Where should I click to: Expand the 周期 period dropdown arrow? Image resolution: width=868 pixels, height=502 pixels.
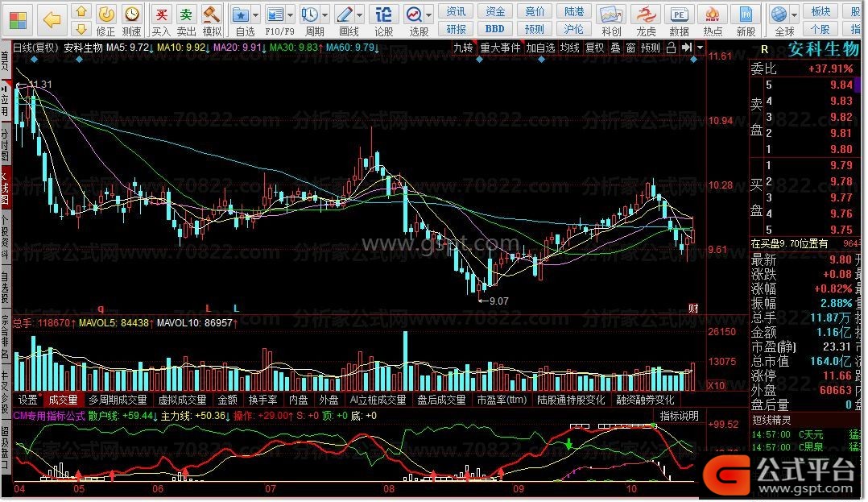pos(325,15)
